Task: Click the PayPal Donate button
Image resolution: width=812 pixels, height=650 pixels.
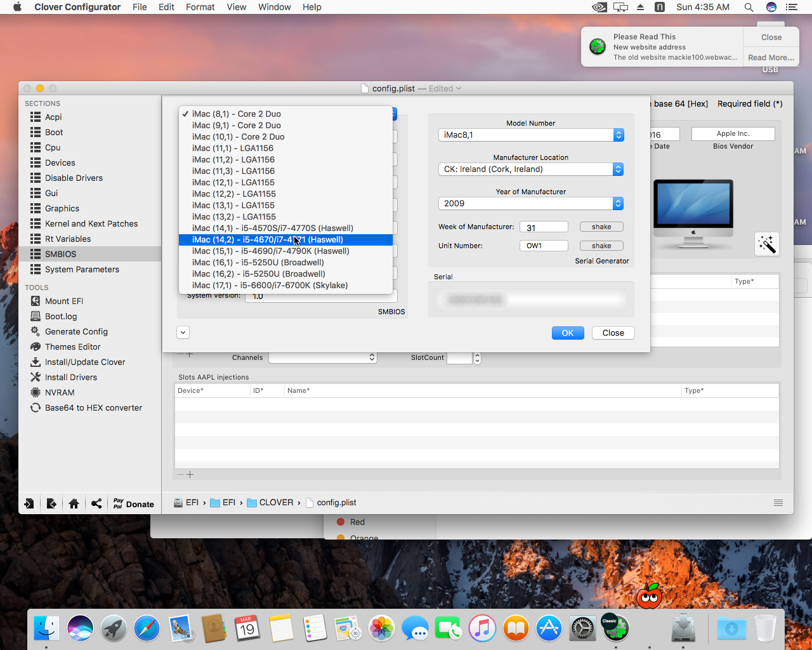Action: [133, 503]
